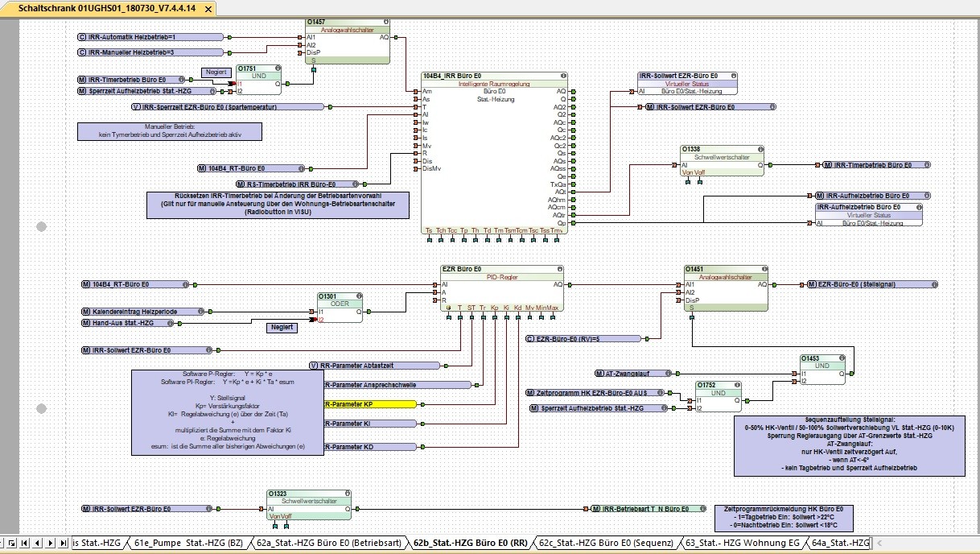Click info icon on O1457 Analogwahlschalter block
This screenshot has width=980, height=554.
(385, 22)
